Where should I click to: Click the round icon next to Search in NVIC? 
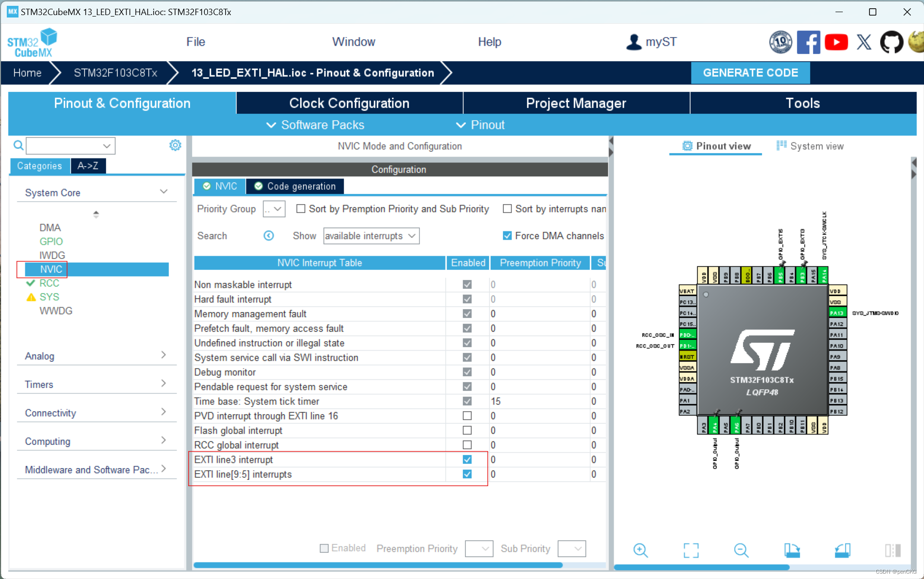pos(268,236)
